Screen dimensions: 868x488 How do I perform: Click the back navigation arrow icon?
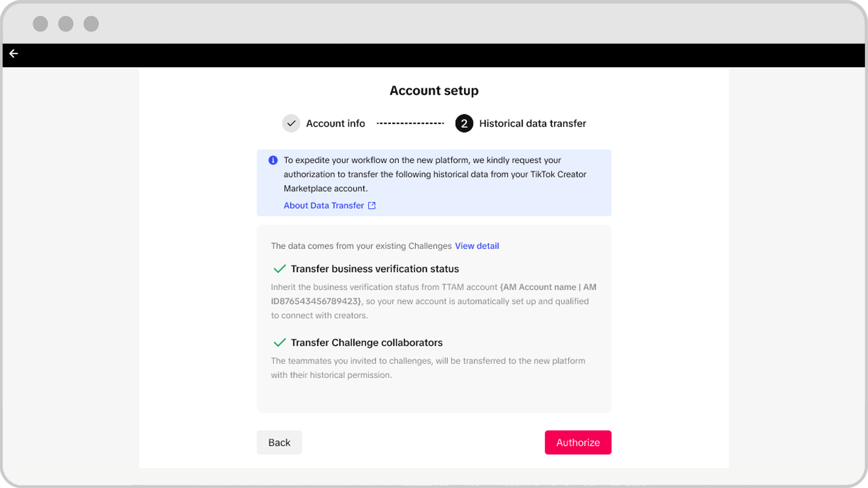(x=13, y=54)
